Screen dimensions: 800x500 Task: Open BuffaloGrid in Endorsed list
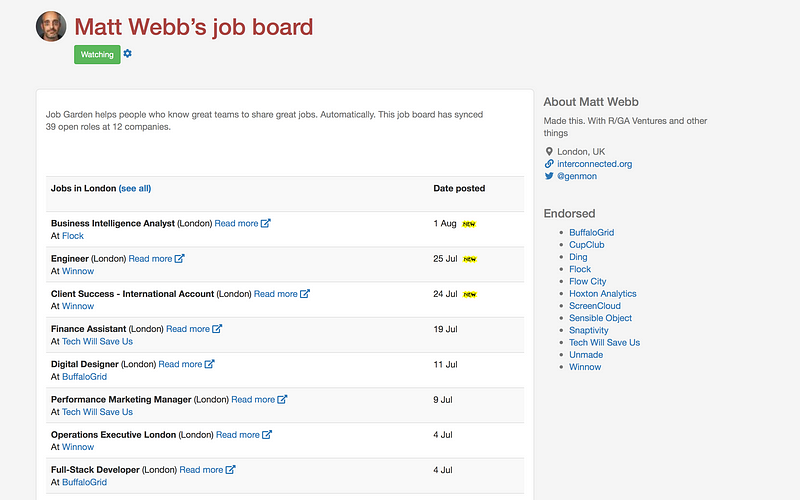point(592,232)
